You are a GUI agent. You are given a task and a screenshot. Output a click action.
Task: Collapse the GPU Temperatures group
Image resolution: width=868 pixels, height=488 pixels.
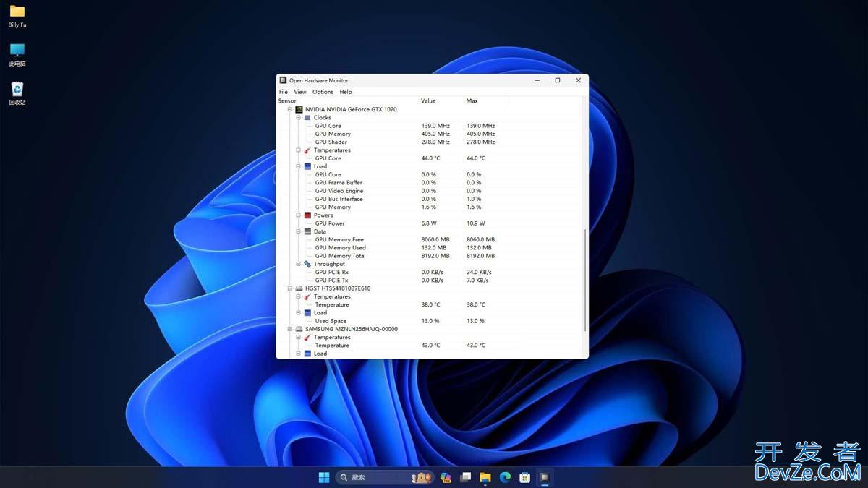298,150
